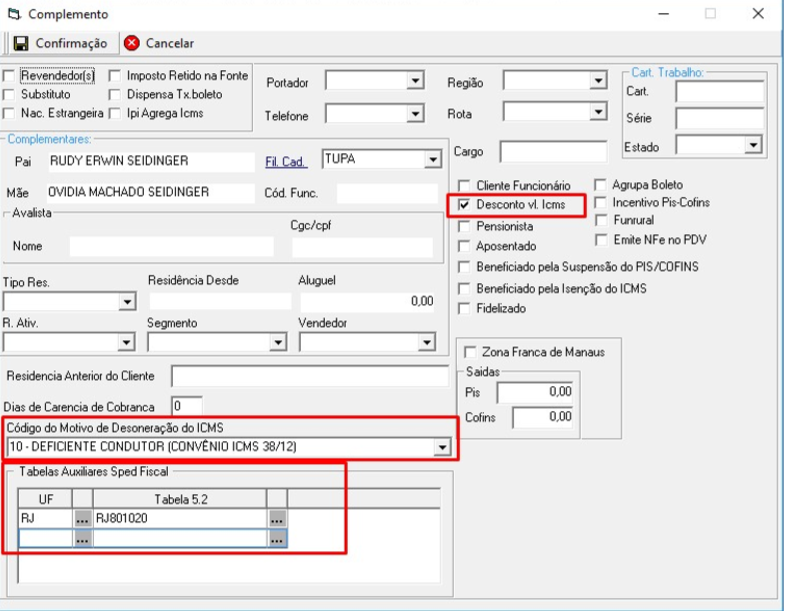The width and height of the screenshot is (785, 611).
Task: Enable Zona Franca de Manaus checkbox
Action: coord(470,353)
